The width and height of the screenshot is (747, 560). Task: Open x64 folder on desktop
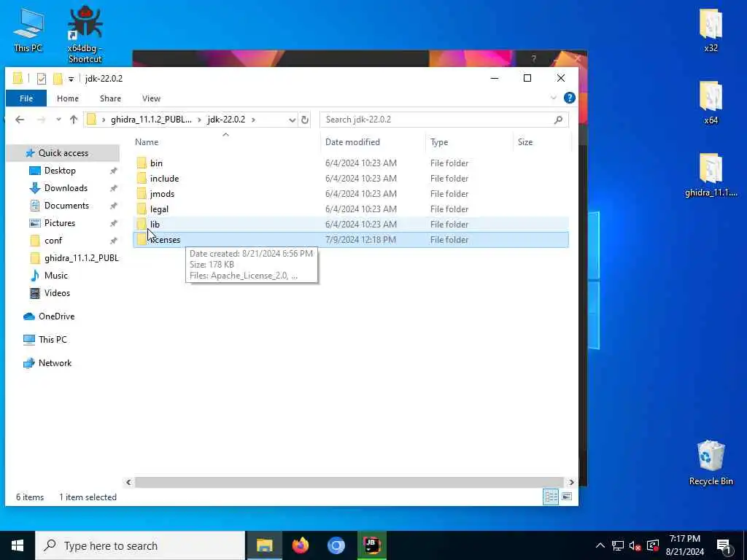point(711,102)
